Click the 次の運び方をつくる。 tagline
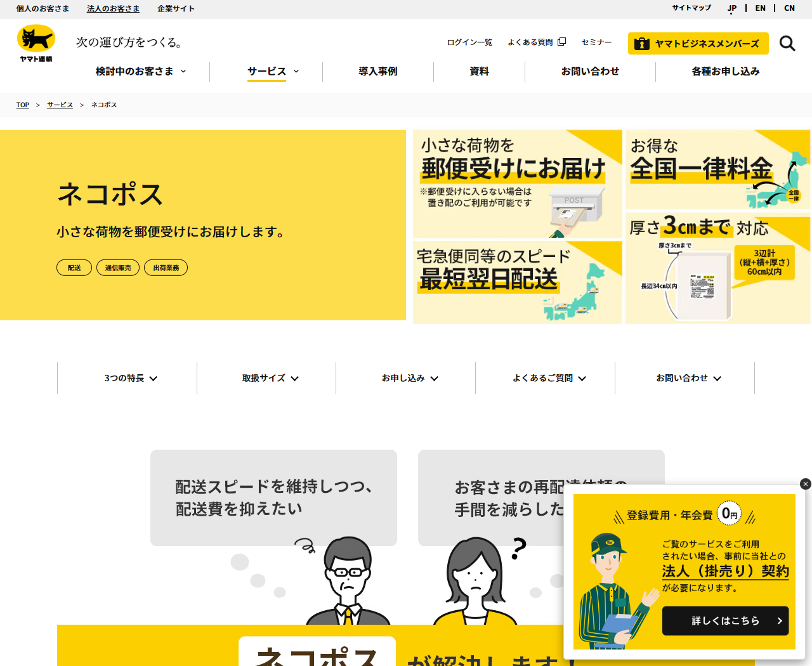 (x=129, y=42)
